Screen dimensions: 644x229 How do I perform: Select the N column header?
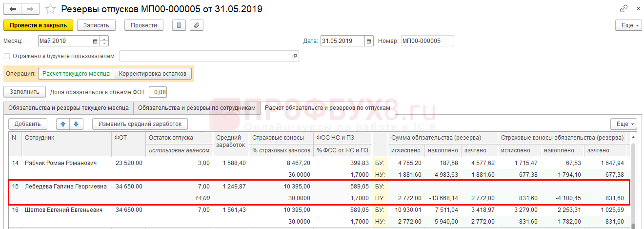pos(15,144)
